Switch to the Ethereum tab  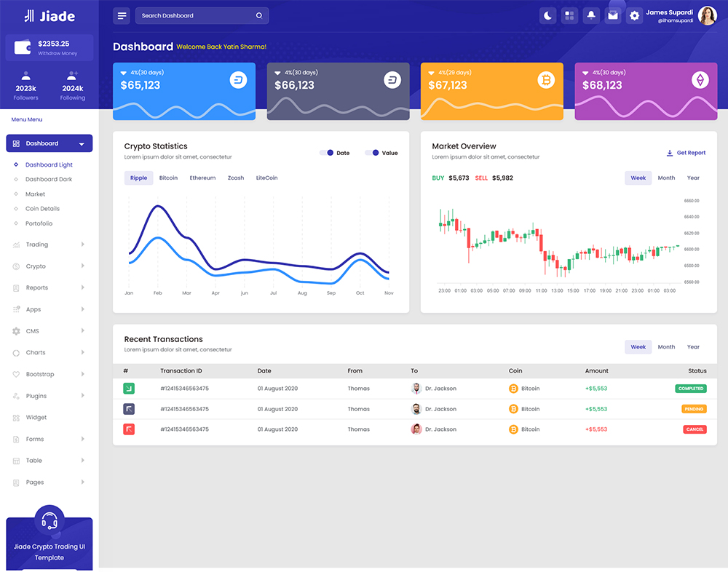click(x=202, y=178)
